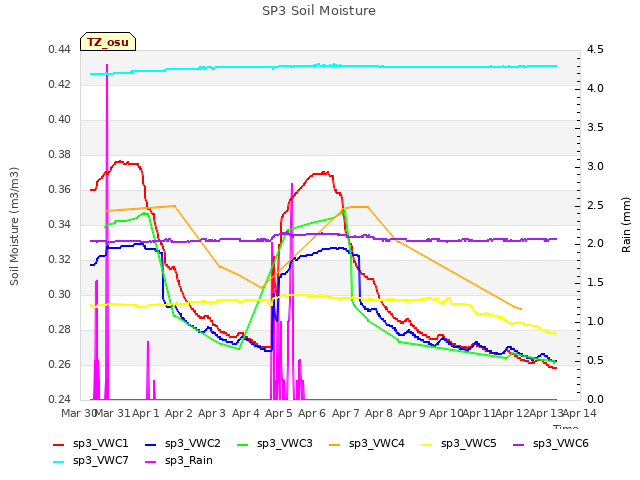Viewport: 640px width, 480px height.
Task: Click the Apr 8 tick on time axis
Action: [x=379, y=413]
